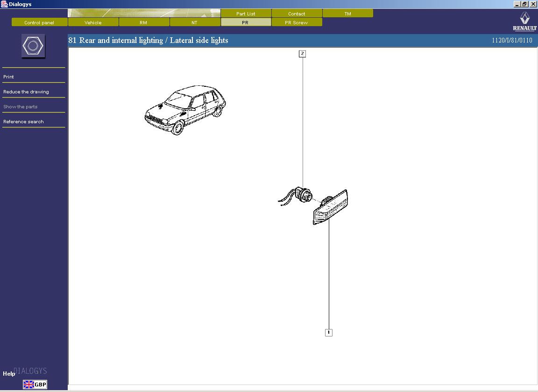538x392 pixels.
Task: Click the Renault logo
Action: 524,21
